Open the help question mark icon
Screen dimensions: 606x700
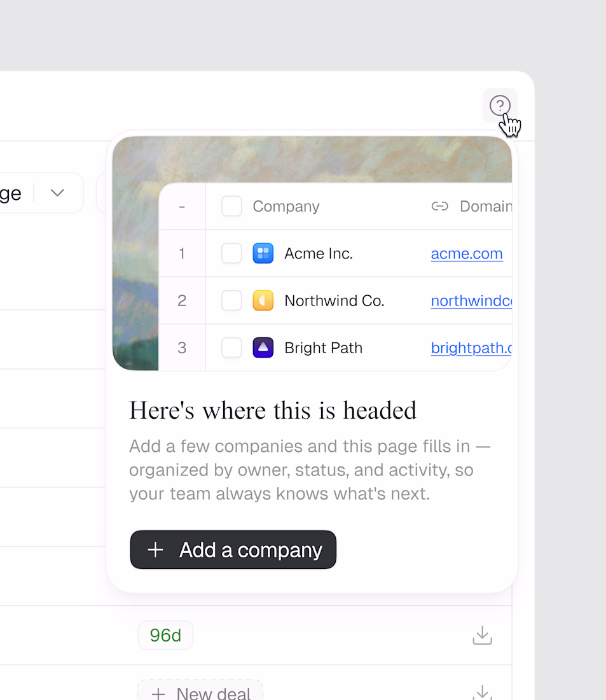coord(500,106)
